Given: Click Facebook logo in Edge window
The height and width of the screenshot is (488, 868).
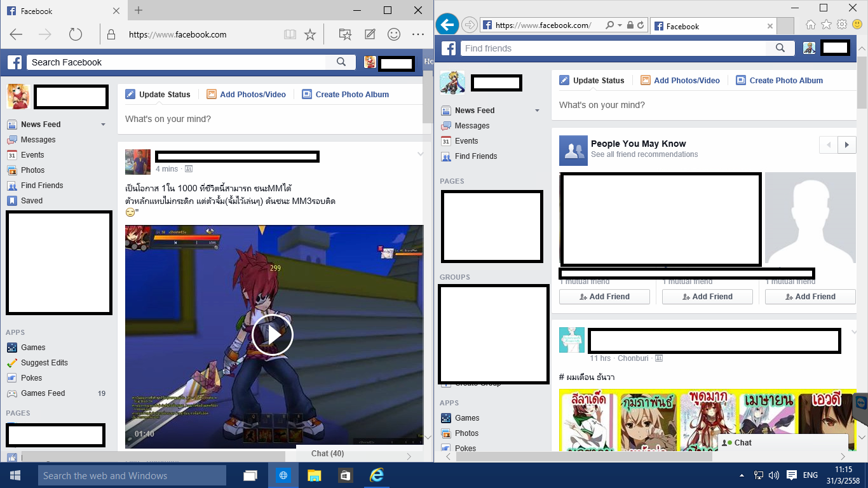Looking at the screenshot, I should point(15,62).
